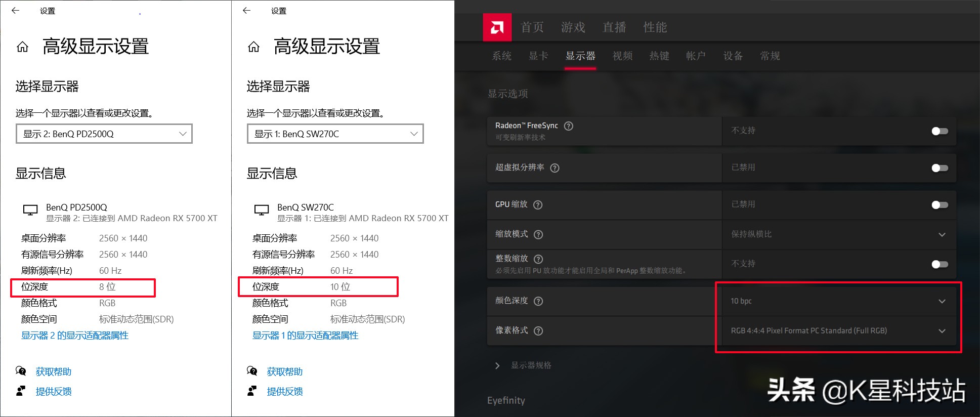Click the 10 位 bit depth value

tap(340, 287)
